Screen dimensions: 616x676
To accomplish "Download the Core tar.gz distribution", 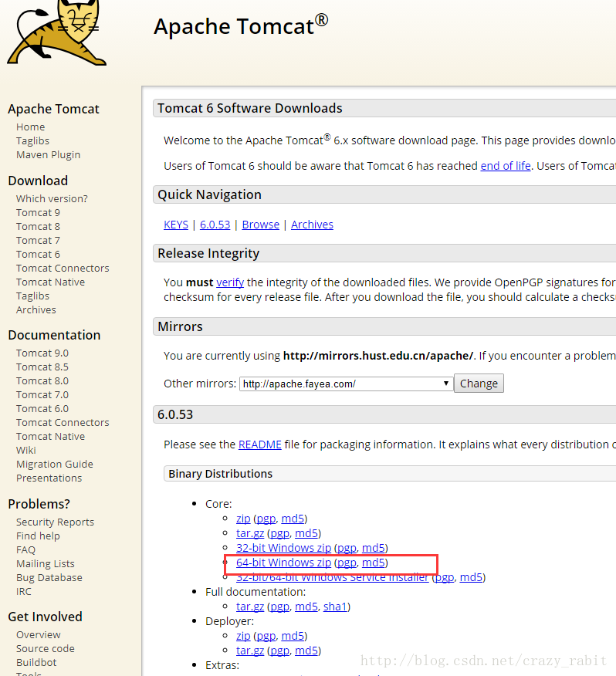I will (250, 533).
